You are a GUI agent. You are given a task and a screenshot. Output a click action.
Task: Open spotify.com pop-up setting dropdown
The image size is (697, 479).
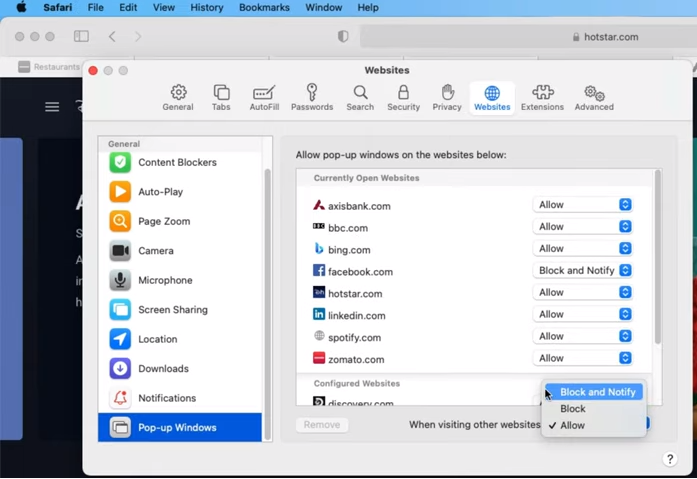[x=582, y=336]
